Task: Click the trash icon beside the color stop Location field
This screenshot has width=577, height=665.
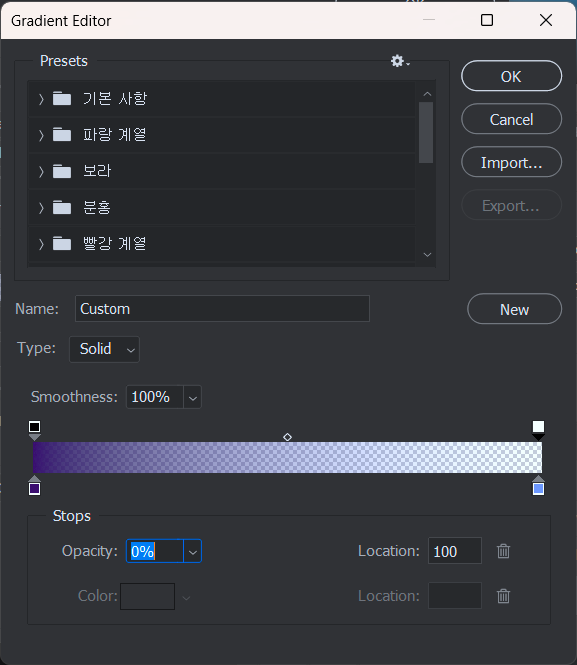Action: [503, 596]
